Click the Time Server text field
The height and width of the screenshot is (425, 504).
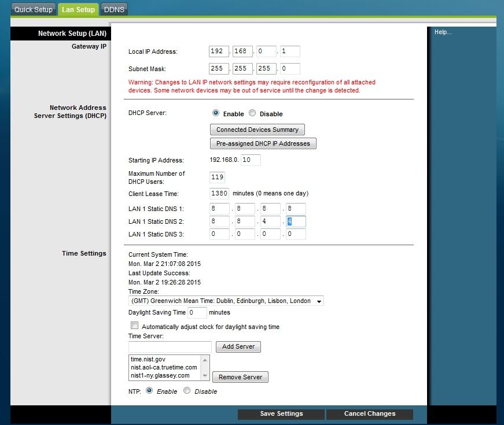[x=170, y=347]
